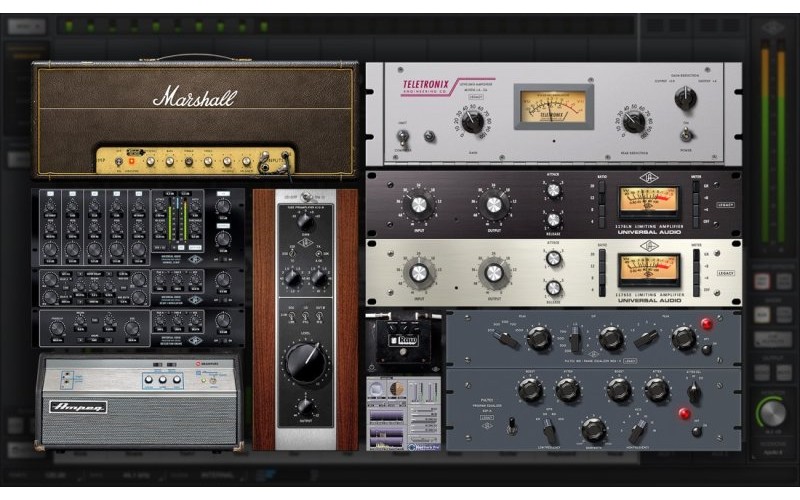Click the UA diamond logo on black 1176LN
This screenshot has height=500, width=800.
tap(648, 178)
